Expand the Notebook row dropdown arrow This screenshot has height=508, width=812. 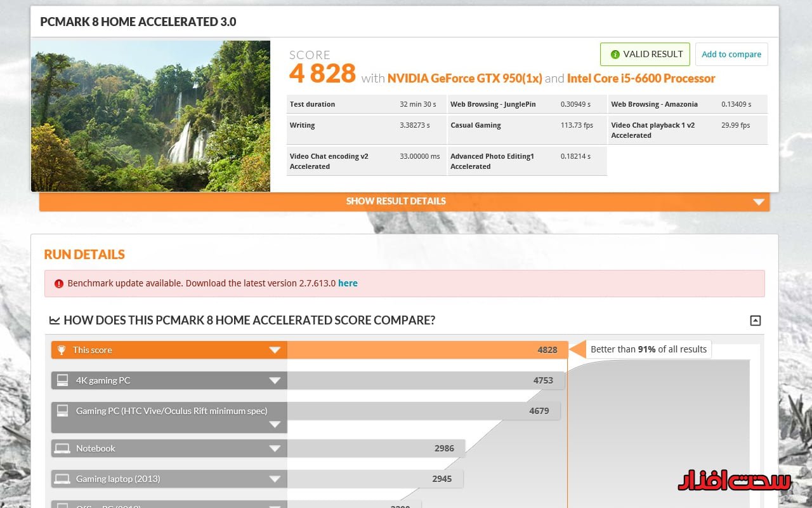tap(275, 448)
